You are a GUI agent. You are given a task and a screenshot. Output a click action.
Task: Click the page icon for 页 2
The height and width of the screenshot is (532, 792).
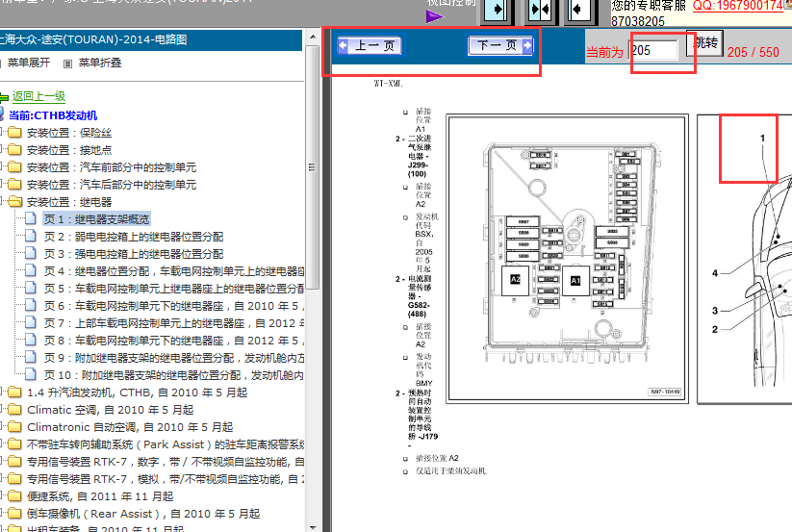pos(31,236)
